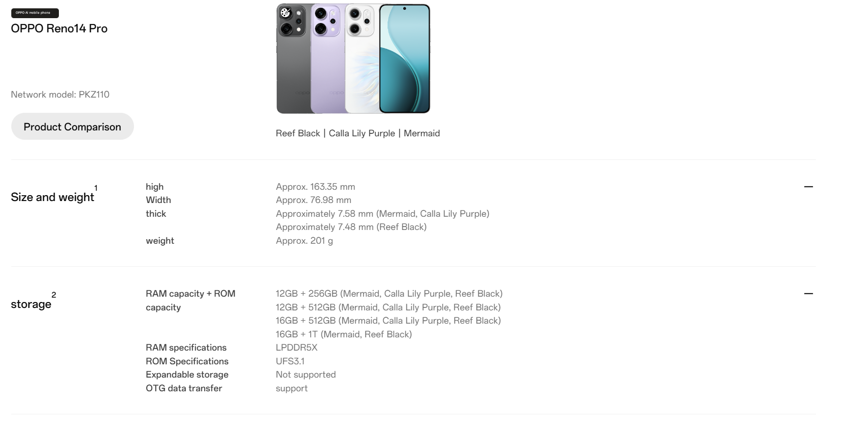Click the OTG data transfer label

tap(184, 388)
